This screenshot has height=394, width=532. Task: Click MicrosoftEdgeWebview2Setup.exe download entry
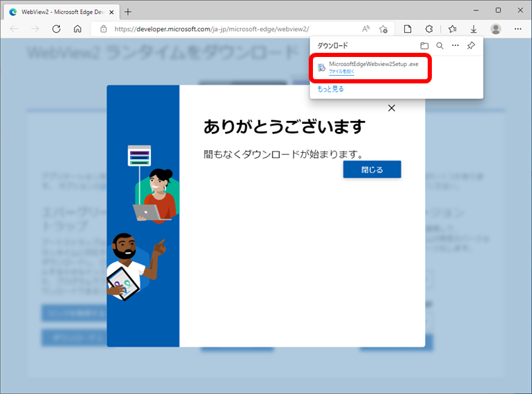tap(370, 67)
